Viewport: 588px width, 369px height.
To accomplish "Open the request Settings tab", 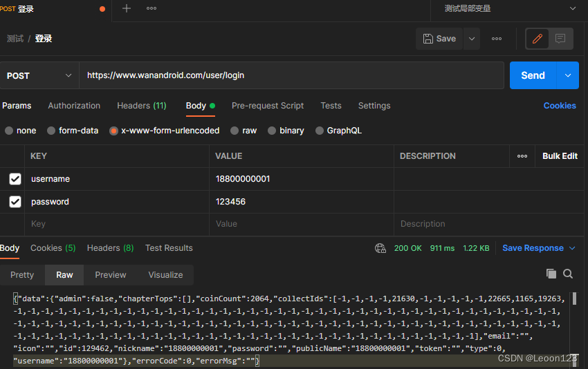I will 374,106.
